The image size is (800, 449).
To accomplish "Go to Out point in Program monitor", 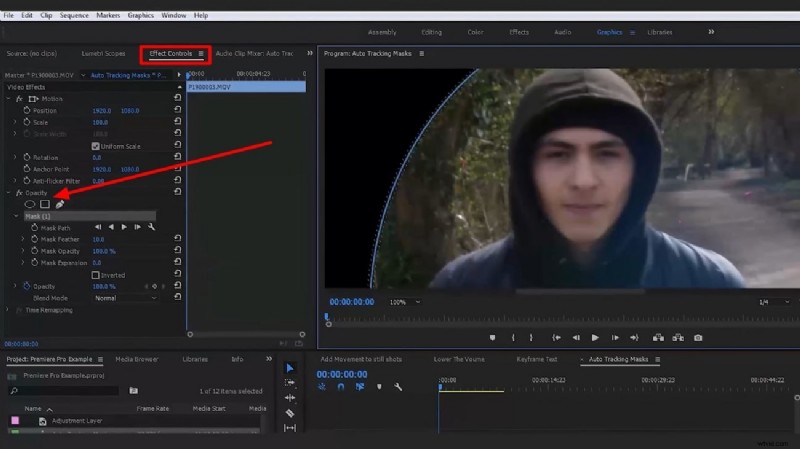I will (x=634, y=338).
